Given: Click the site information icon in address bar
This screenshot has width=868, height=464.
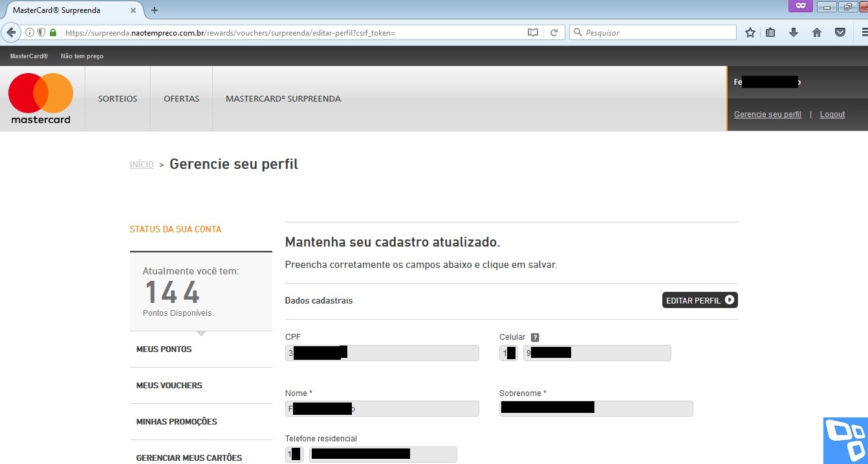Looking at the screenshot, I should [x=30, y=32].
